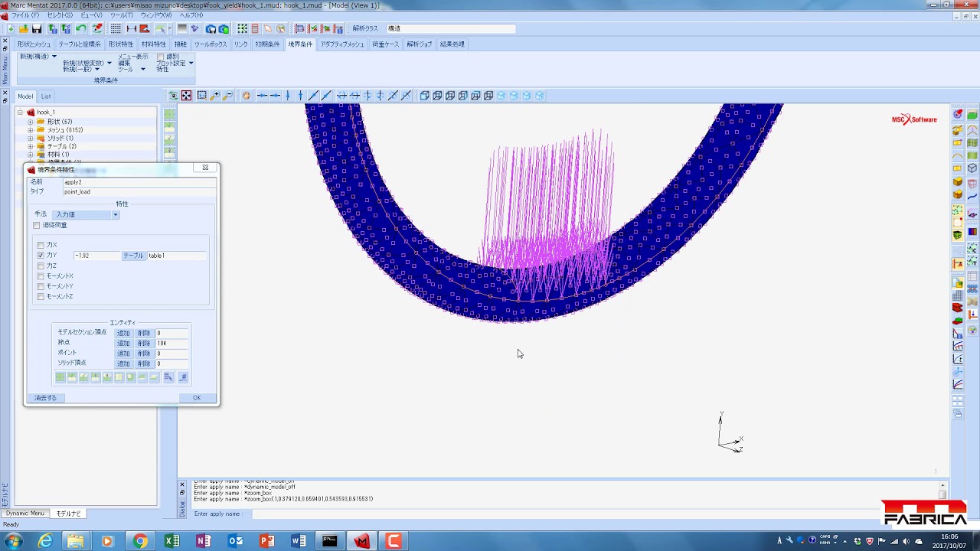Enable the 力Z checkbox
Viewport: 980px width, 551px height.
coord(41,266)
